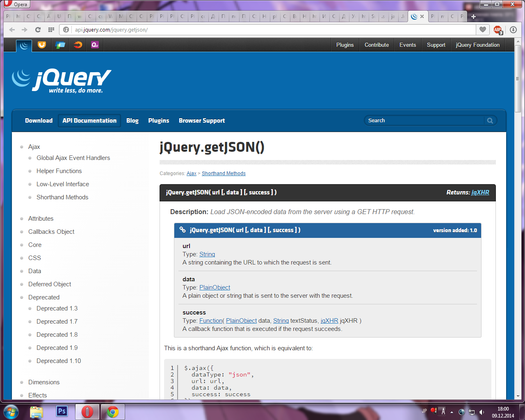This screenshot has width=525, height=420.
Task: Select the Browser Support menu item
Action: click(x=201, y=121)
